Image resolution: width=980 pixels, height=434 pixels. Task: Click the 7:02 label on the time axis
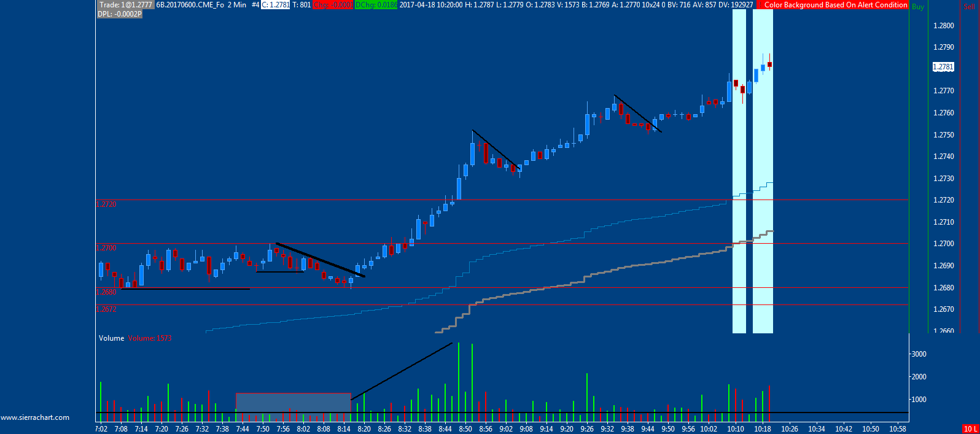[x=101, y=429]
